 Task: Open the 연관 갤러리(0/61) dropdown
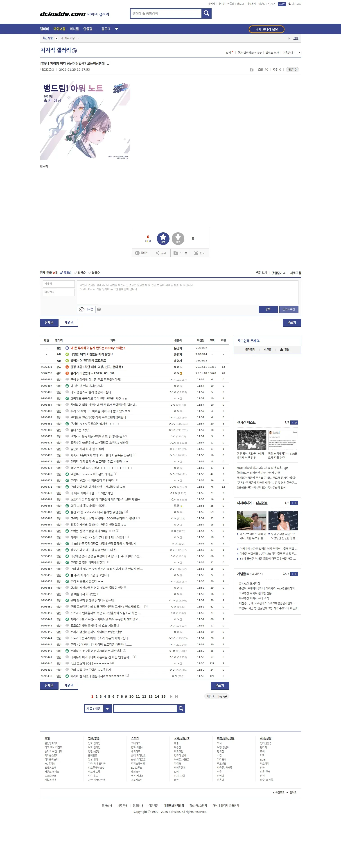coord(249,53)
